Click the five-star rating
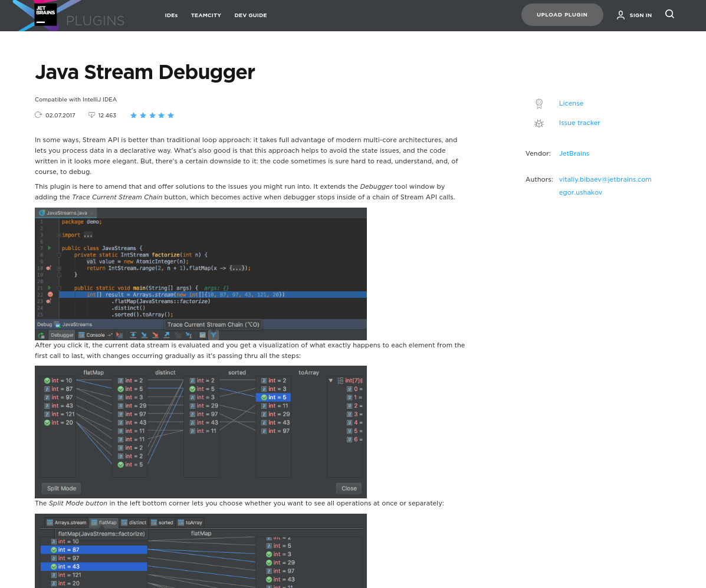 point(152,115)
